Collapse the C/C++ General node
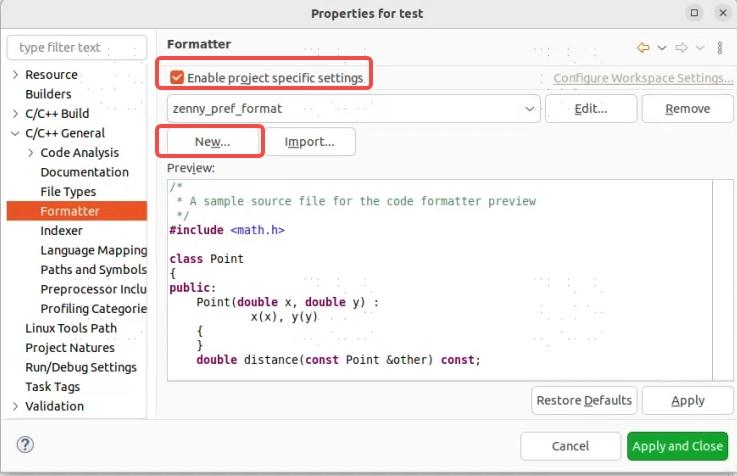The width and height of the screenshot is (737, 476). [16, 133]
